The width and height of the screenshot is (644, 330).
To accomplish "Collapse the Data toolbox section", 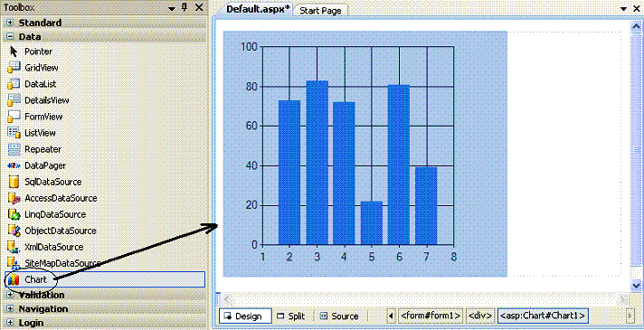I will [10, 37].
